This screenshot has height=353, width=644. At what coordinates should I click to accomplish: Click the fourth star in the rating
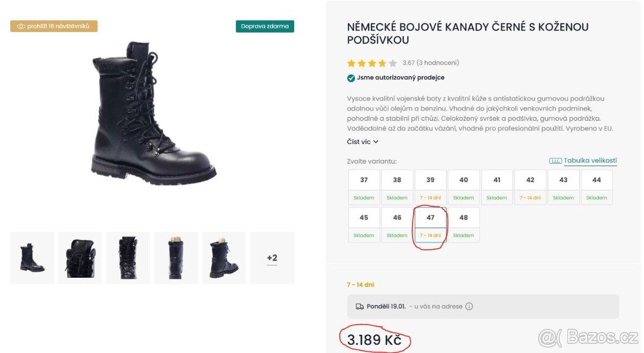point(383,63)
